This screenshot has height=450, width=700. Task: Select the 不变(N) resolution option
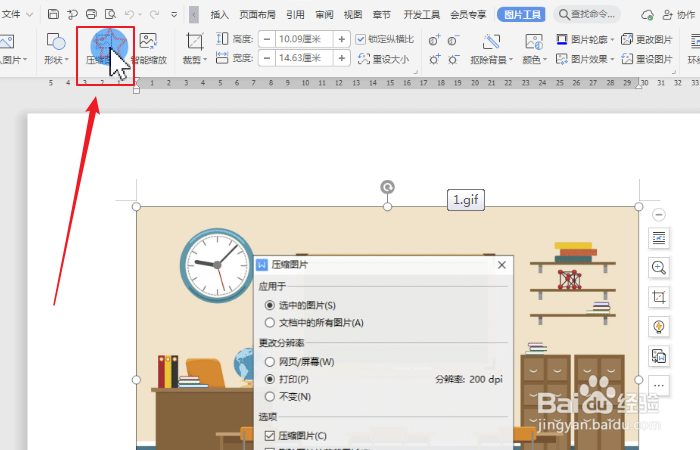point(270,396)
